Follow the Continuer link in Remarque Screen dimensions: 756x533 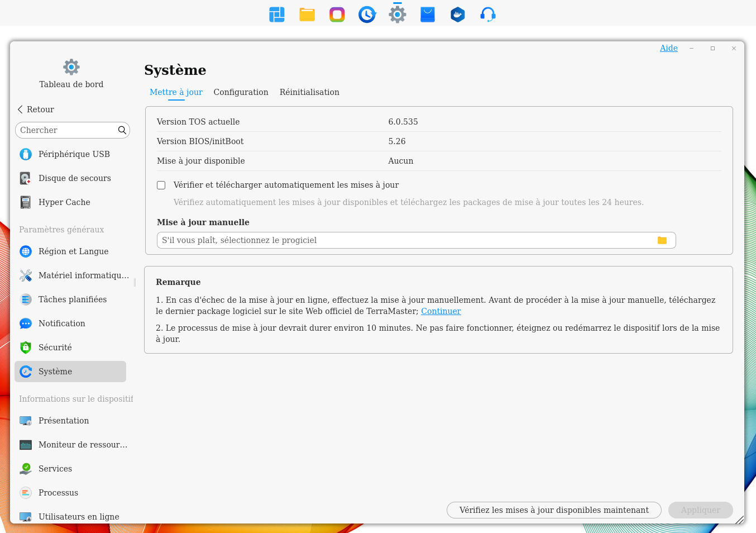coord(441,311)
